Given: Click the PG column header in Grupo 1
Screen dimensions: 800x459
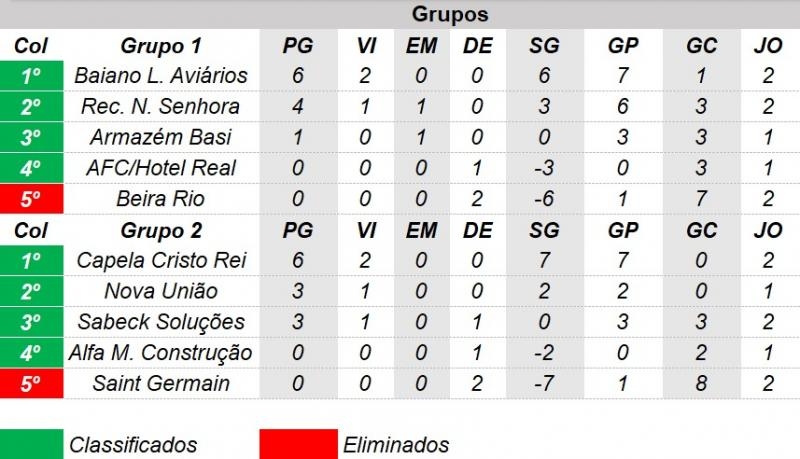Looking at the screenshot, I should click(x=298, y=46).
